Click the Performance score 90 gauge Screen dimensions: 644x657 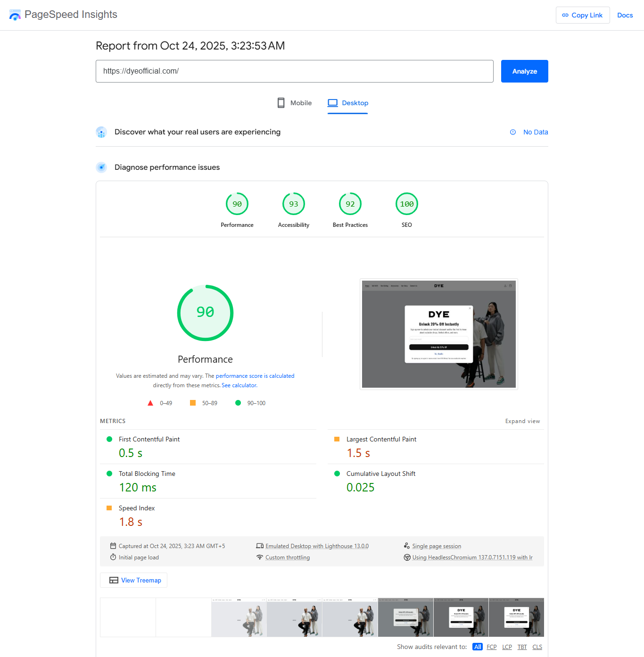click(237, 204)
